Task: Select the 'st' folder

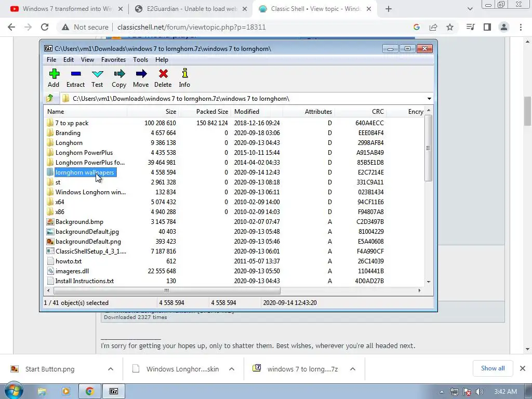Action: (58, 182)
